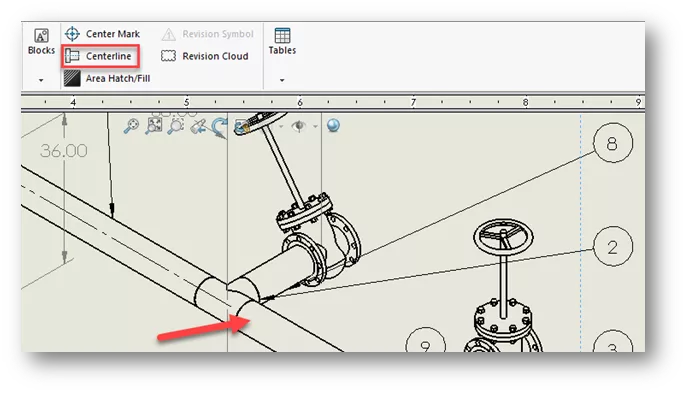Select the 36.00 dimension text
The height and width of the screenshot is (394, 687).
64,151
